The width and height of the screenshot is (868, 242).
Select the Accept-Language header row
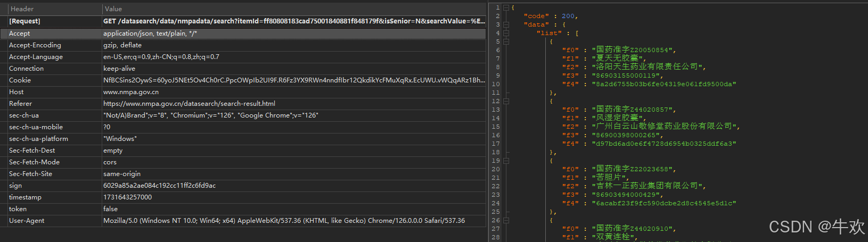pyautogui.click(x=243, y=57)
